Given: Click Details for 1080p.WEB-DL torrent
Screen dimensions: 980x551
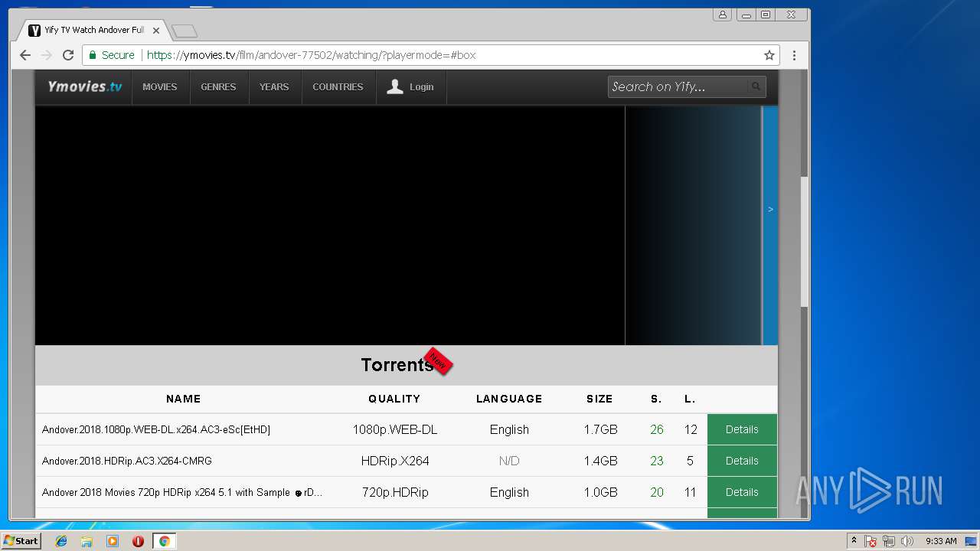Looking at the screenshot, I should click(x=742, y=429).
